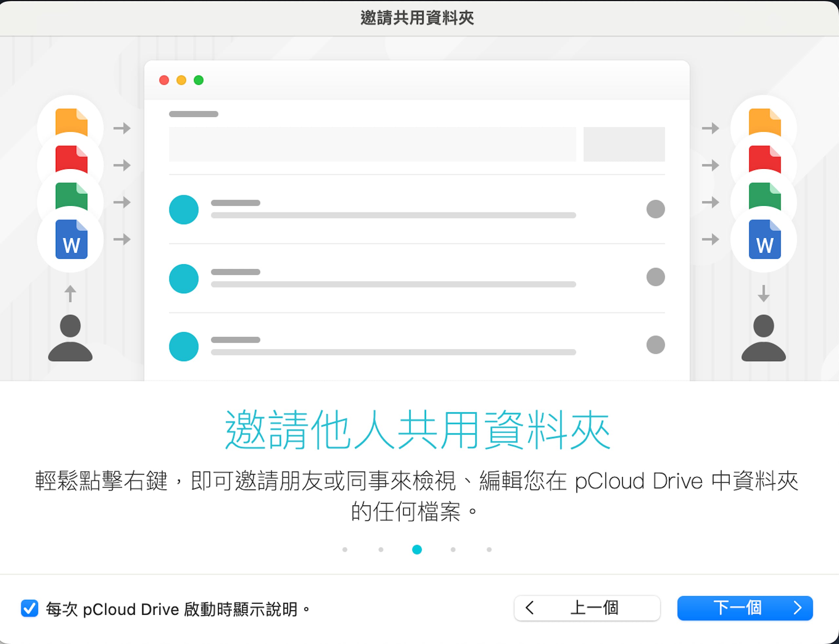839x644 pixels.
Task: Jump to the fifth page indicator dot
Action: coord(489,550)
